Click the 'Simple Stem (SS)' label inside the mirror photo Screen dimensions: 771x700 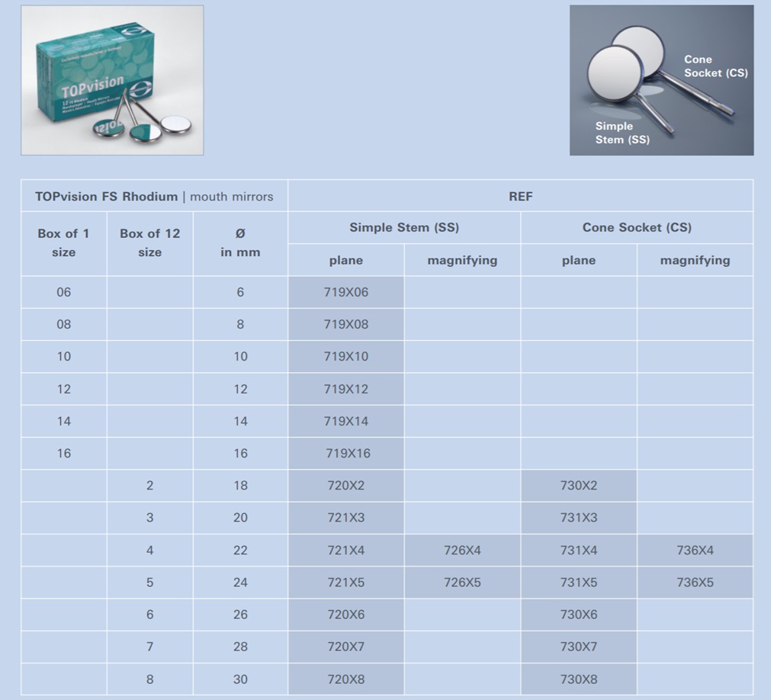pyautogui.click(x=622, y=133)
